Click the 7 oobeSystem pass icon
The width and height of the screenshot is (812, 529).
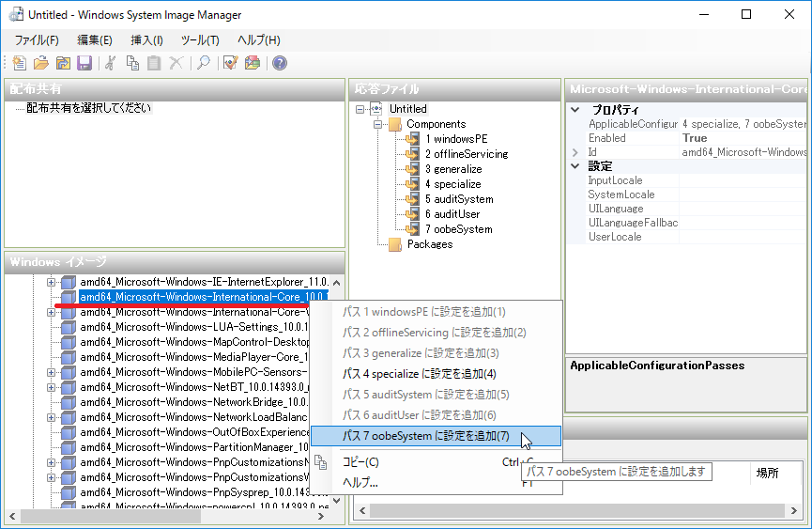[x=413, y=229]
